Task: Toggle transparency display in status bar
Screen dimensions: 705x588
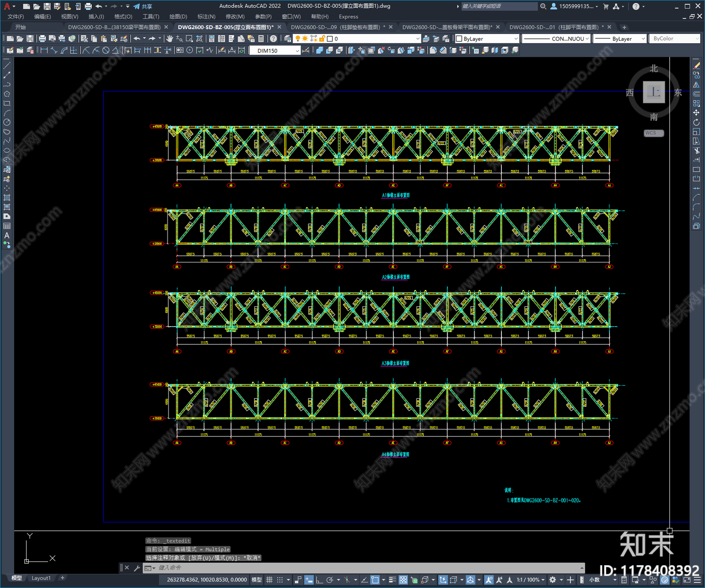Action: tap(403, 580)
